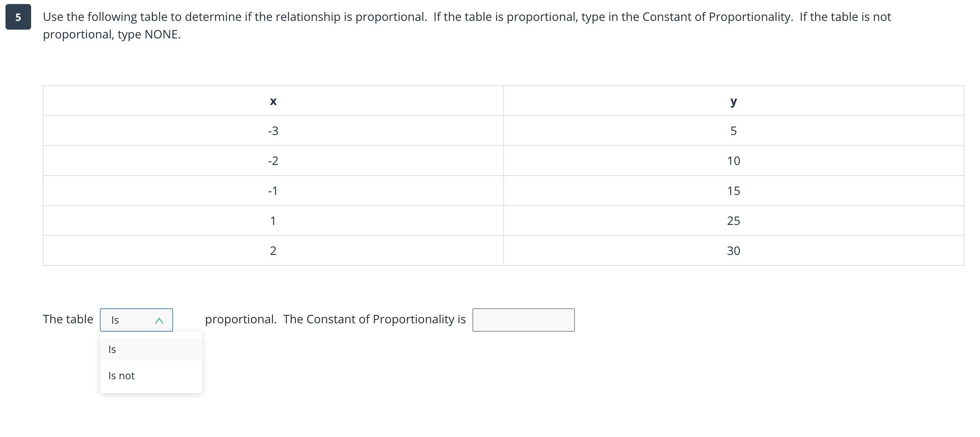Click the y value 10 cell
The width and height of the screenshot is (980, 437).
(733, 161)
